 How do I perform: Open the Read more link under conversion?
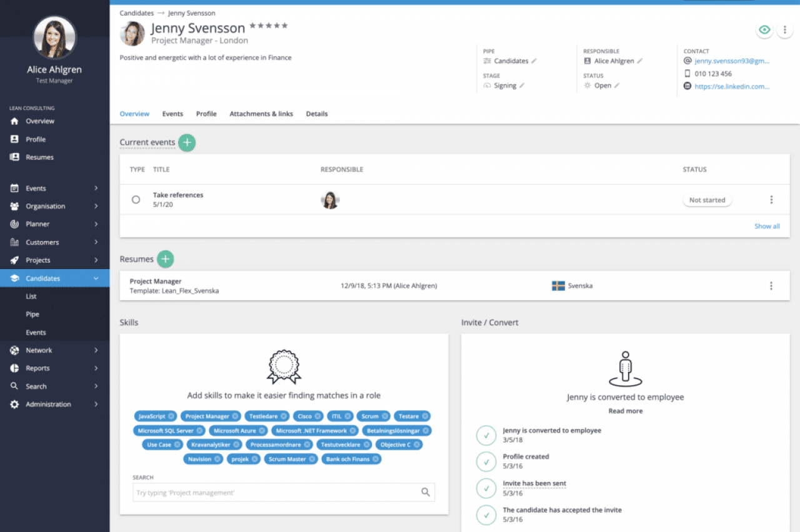625,411
